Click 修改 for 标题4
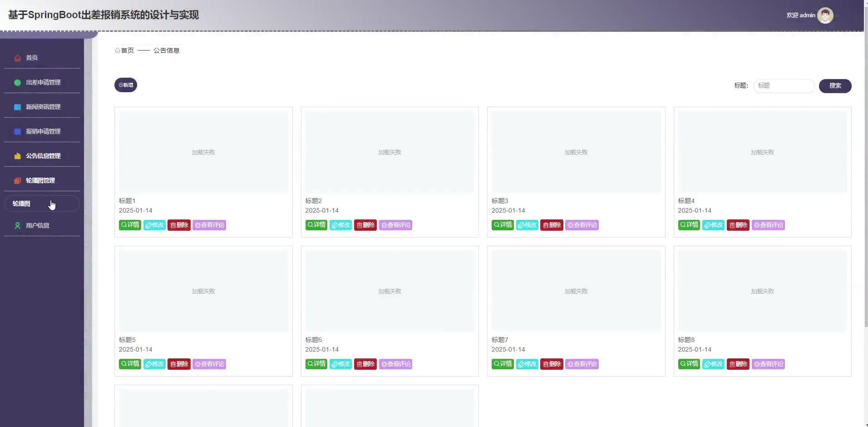The width and height of the screenshot is (868, 427). click(x=714, y=225)
